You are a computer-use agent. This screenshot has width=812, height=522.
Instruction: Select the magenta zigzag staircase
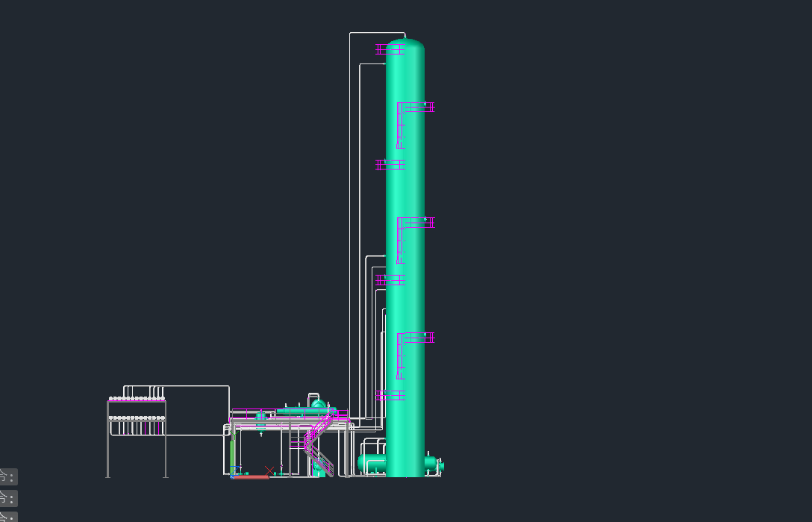318,441
